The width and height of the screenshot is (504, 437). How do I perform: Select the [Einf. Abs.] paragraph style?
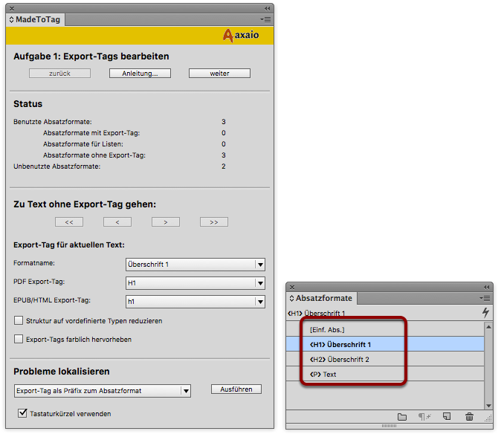tap(385, 330)
